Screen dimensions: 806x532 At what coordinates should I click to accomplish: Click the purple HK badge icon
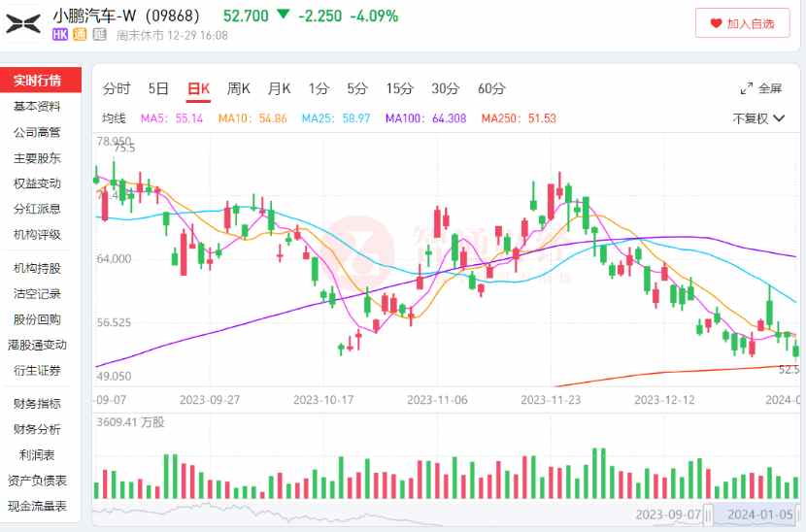tap(60, 35)
